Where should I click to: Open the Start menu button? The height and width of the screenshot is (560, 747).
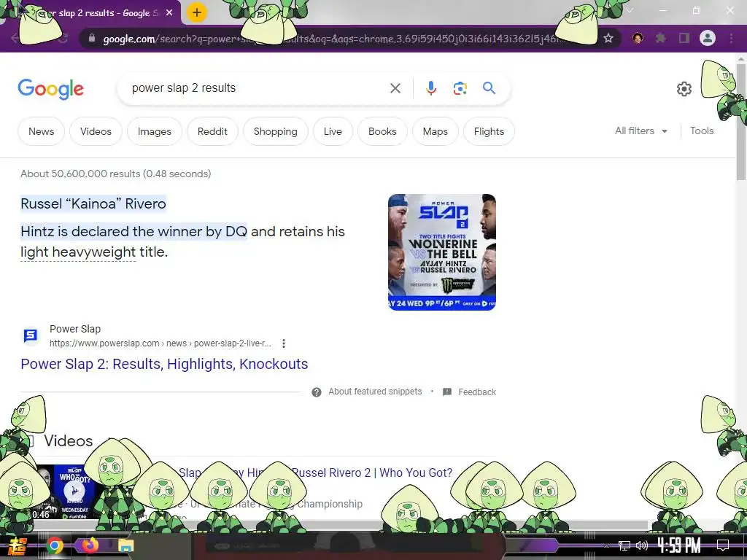click(18, 545)
